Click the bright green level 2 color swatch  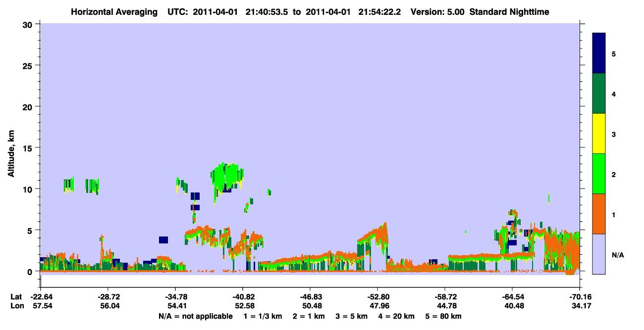coord(599,173)
